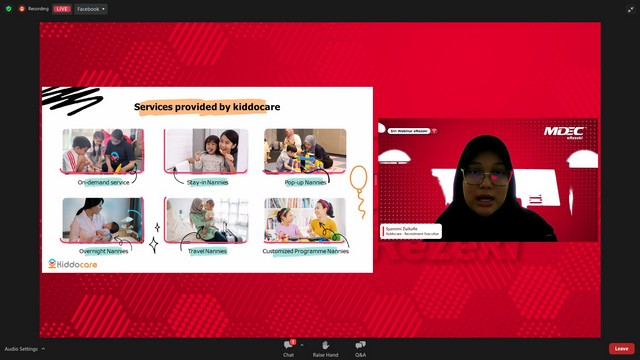
Task: Select the Travel Nannies photo
Action: (x=206, y=220)
